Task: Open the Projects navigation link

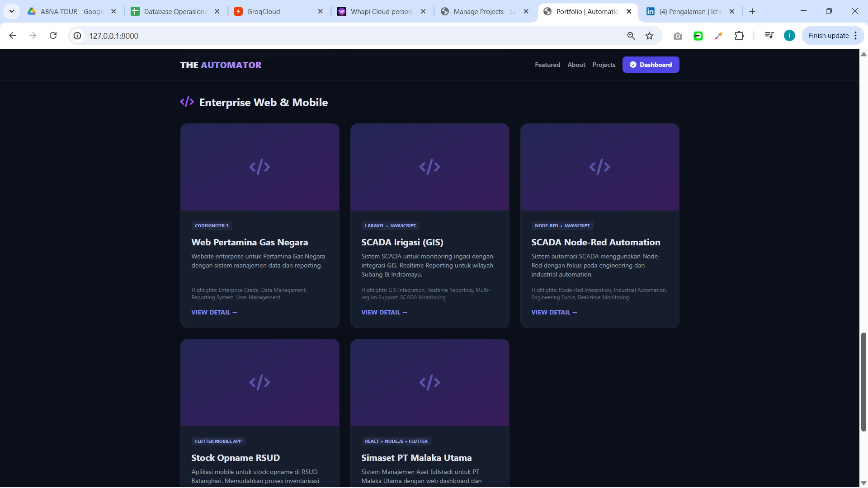Action: (604, 65)
